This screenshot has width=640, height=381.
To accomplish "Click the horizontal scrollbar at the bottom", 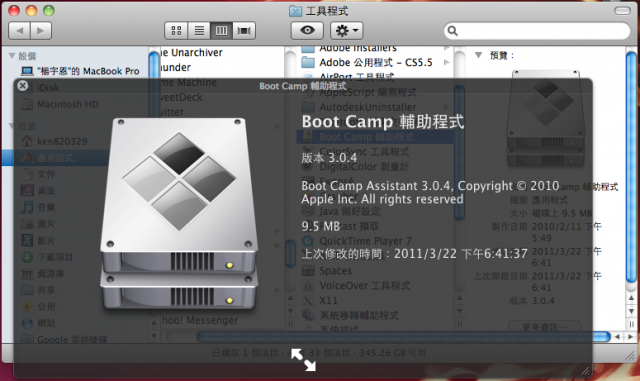I will point(403,337).
